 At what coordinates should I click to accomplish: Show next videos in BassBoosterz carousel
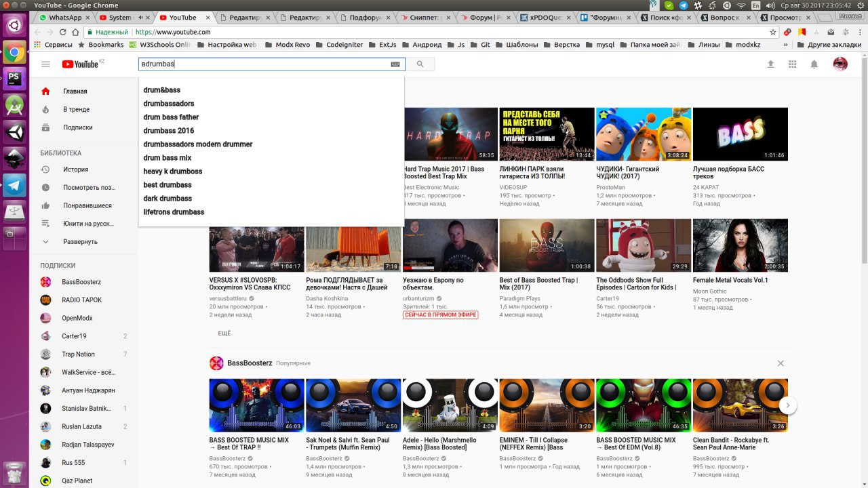coord(787,405)
